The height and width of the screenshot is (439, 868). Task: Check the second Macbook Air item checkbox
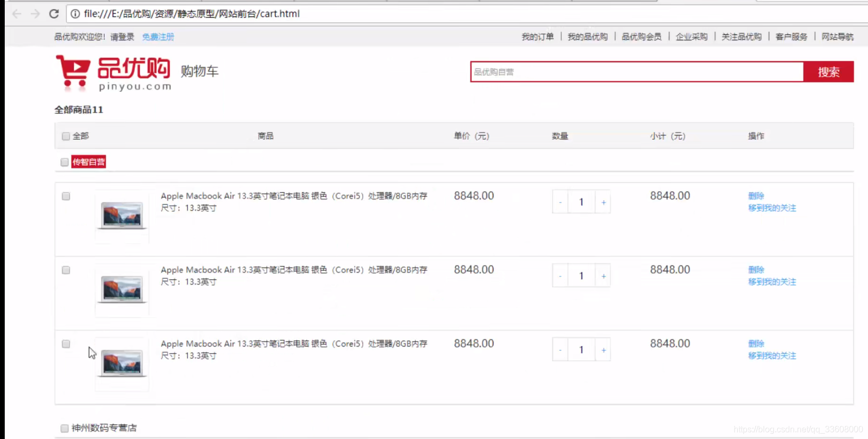click(x=66, y=270)
